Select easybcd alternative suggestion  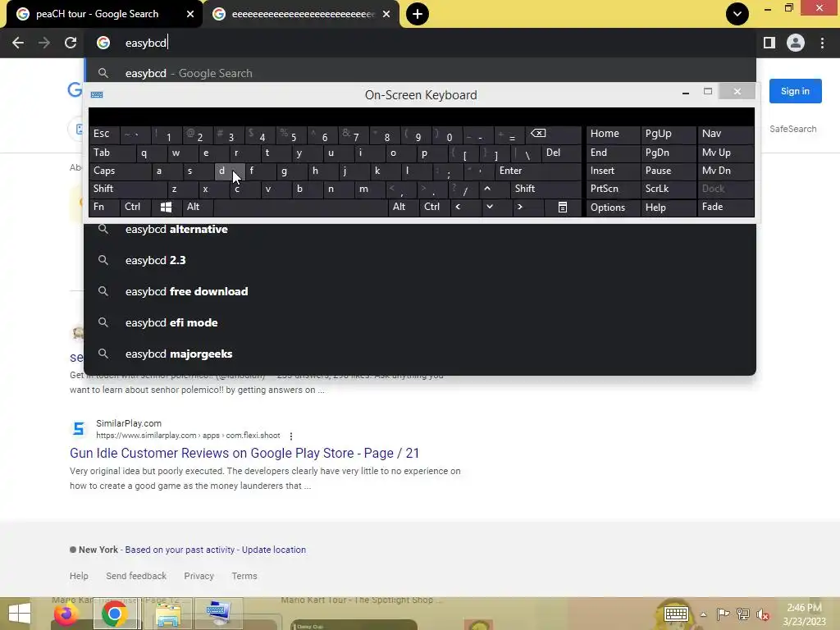click(420, 230)
